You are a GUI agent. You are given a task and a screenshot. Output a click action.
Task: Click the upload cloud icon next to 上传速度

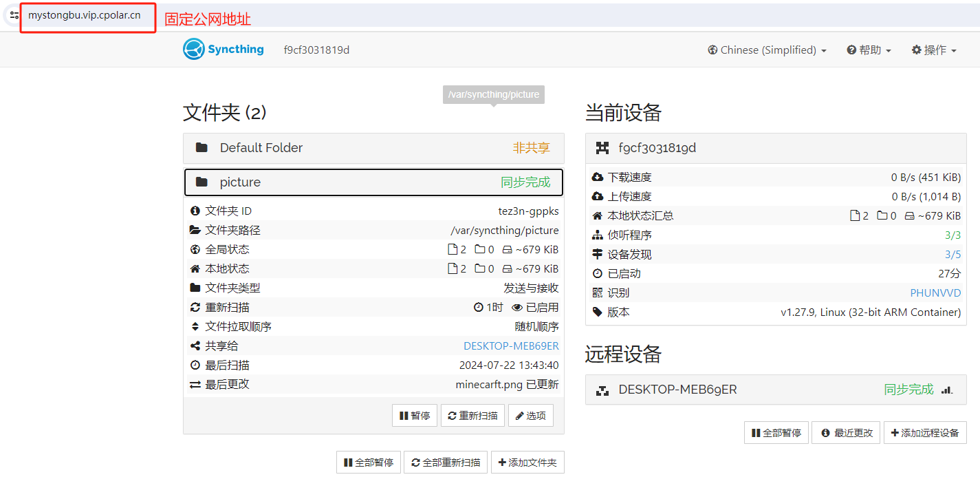coord(598,196)
